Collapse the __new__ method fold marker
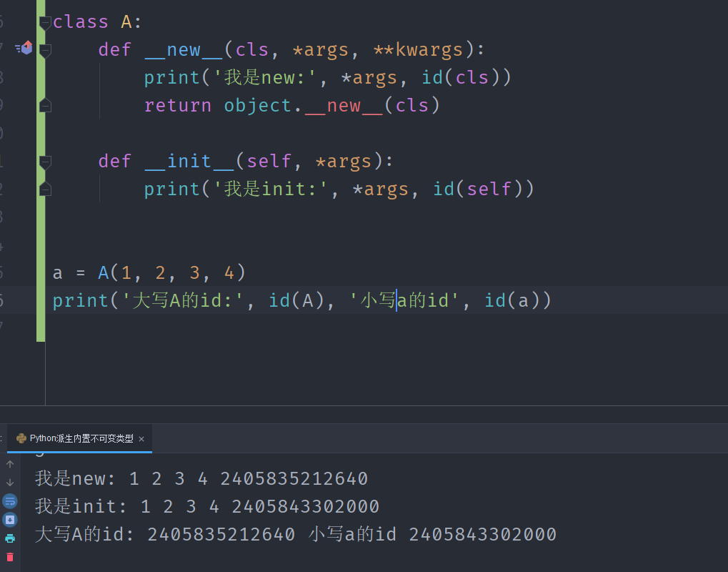The image size is (728, 572). [45, 51]
